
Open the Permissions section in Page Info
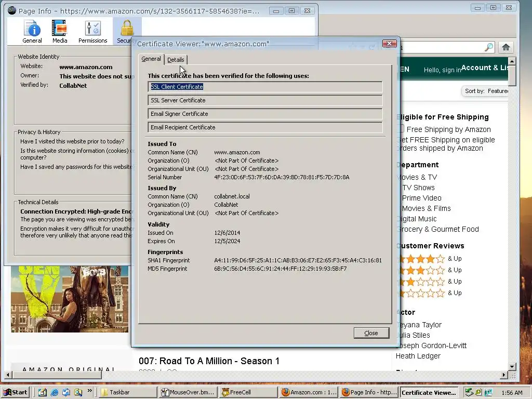click(x=92, y=32)
